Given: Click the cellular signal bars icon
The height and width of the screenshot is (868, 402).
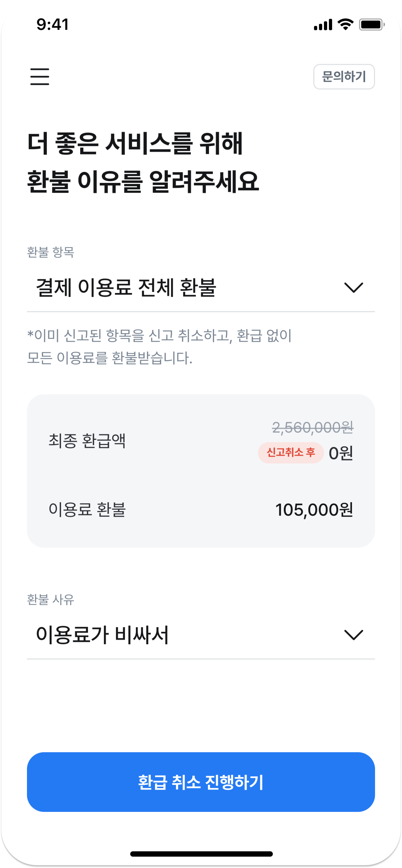Looking at the screenshot, I should (x=323, y=25).
